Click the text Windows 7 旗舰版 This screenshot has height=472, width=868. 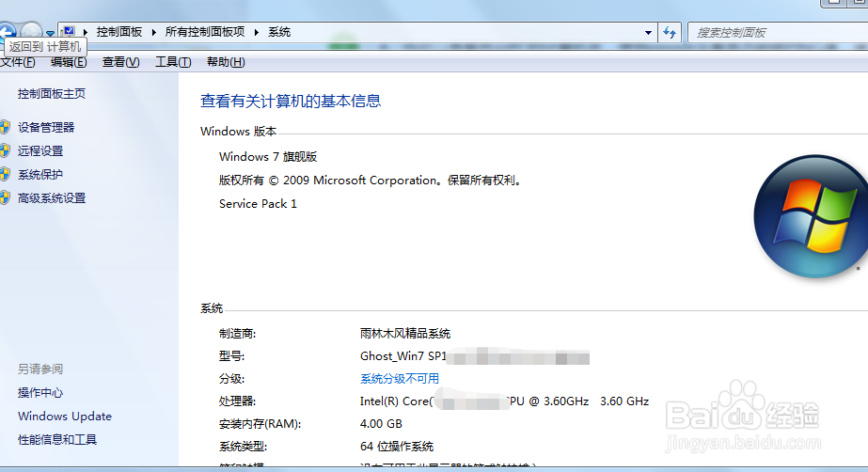pos(268,157)
